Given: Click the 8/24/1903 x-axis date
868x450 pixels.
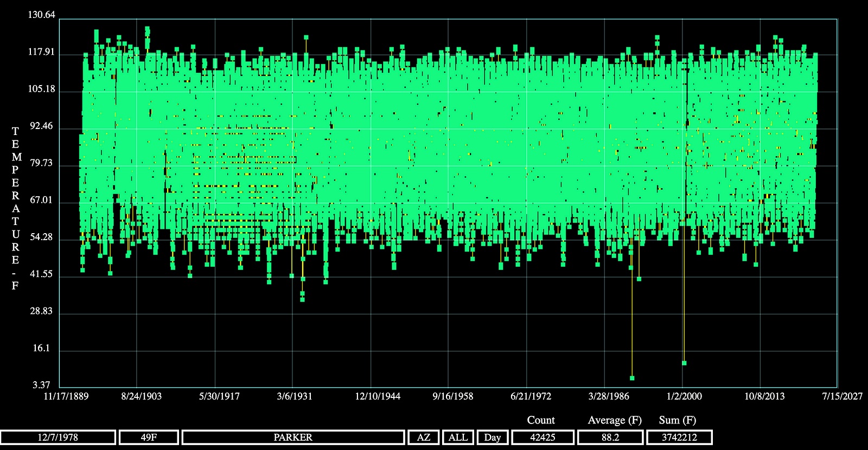Looking at the screenshot, I should (142, 396).
